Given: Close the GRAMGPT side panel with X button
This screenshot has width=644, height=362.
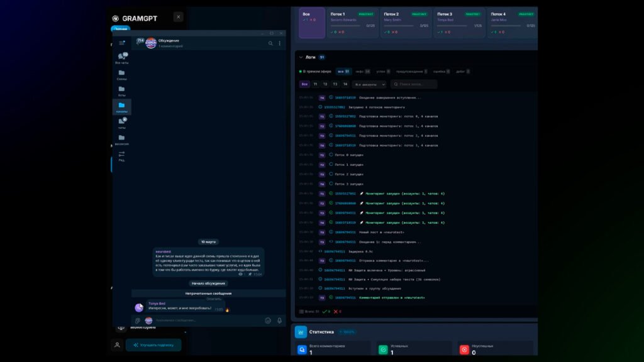Looking at the screenshot, I should click(178, 17).
